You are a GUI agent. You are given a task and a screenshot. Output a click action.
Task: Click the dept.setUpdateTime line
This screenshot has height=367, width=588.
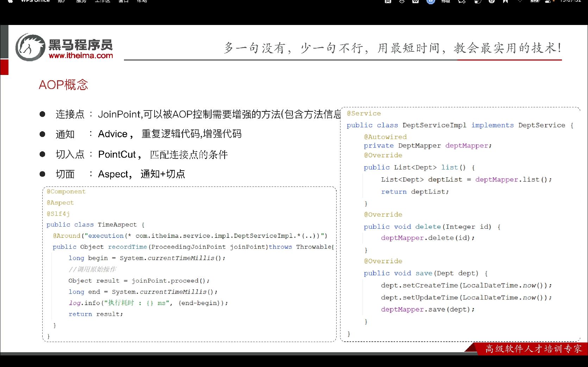click(x=466, y=298)
